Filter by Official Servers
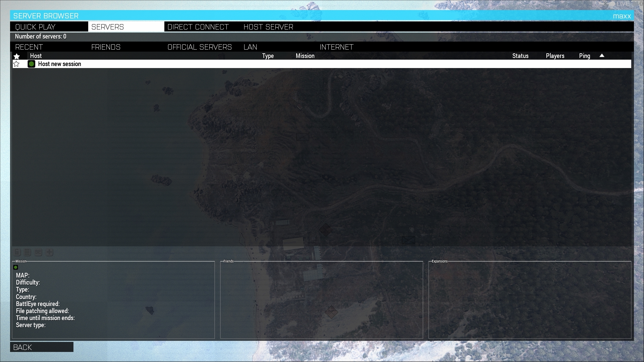644x362 pixels. click(200, 47)
